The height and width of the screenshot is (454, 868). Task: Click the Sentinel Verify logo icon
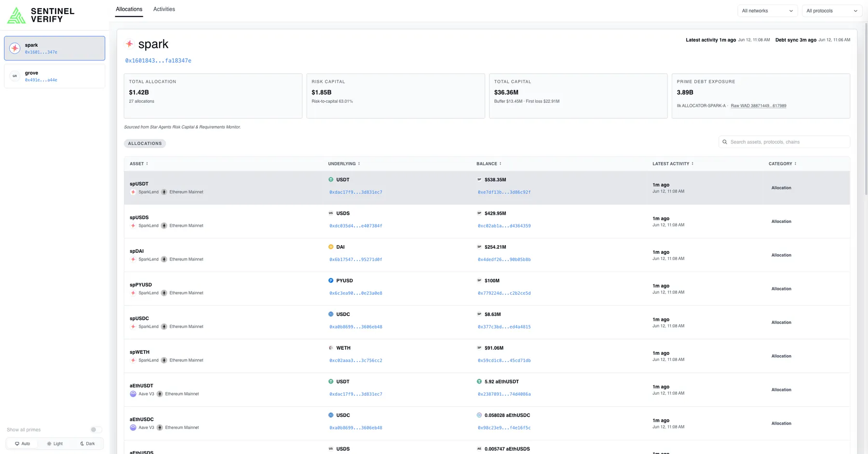click(x=16, y=15)
